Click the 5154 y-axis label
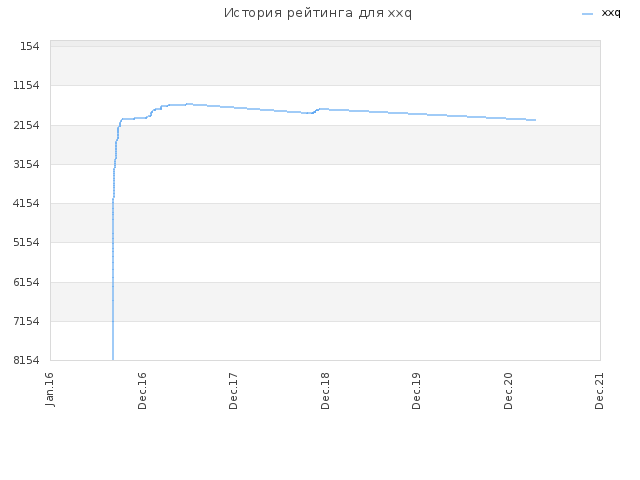Viewport: 640px width, 480px height. click(27, 242)
